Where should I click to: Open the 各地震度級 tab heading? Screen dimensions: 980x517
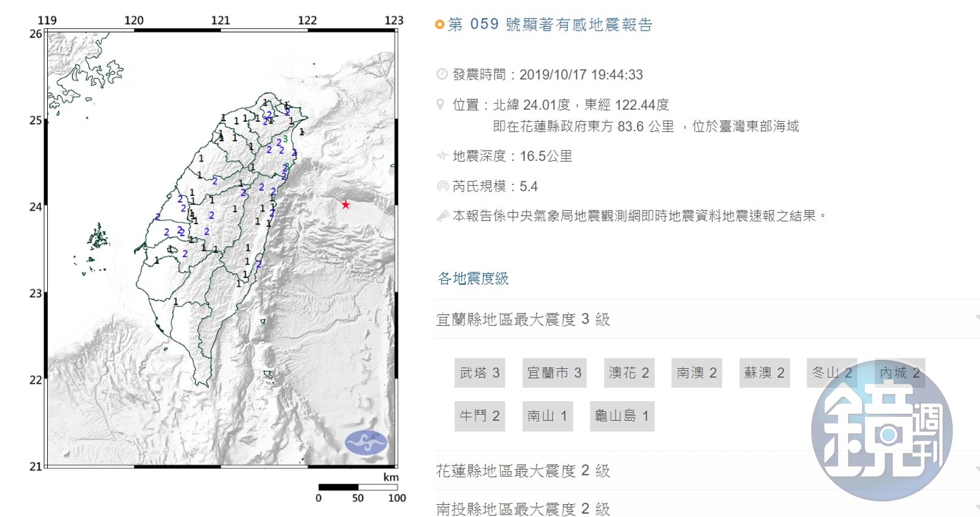click(x=473, y=279)
